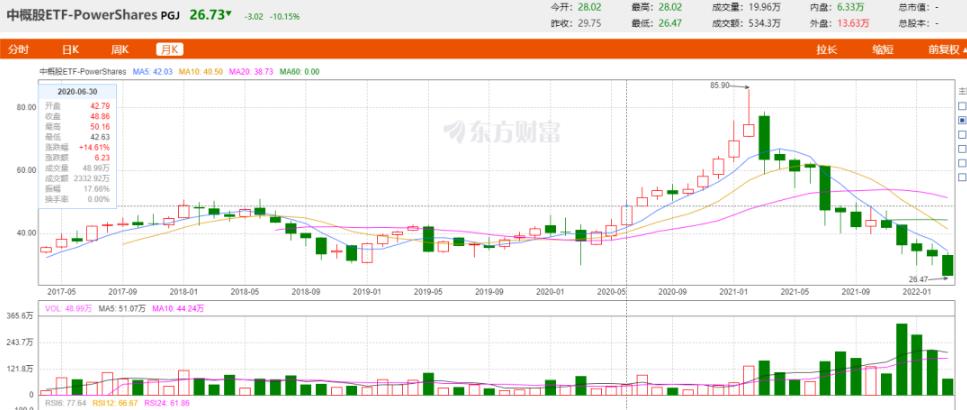Click the tallest green volume bar
967x410 pixels.
click(x=902, y=359)
